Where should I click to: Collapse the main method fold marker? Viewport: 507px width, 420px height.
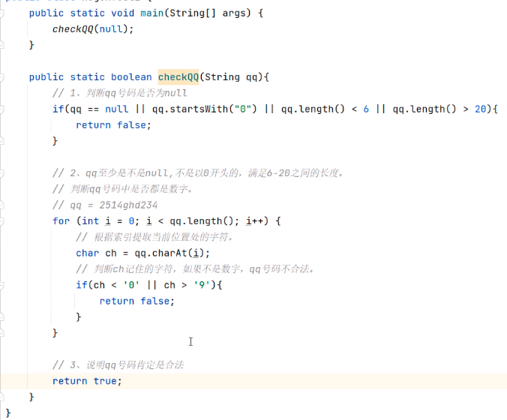pyautogui.click(x=1, y=13)
